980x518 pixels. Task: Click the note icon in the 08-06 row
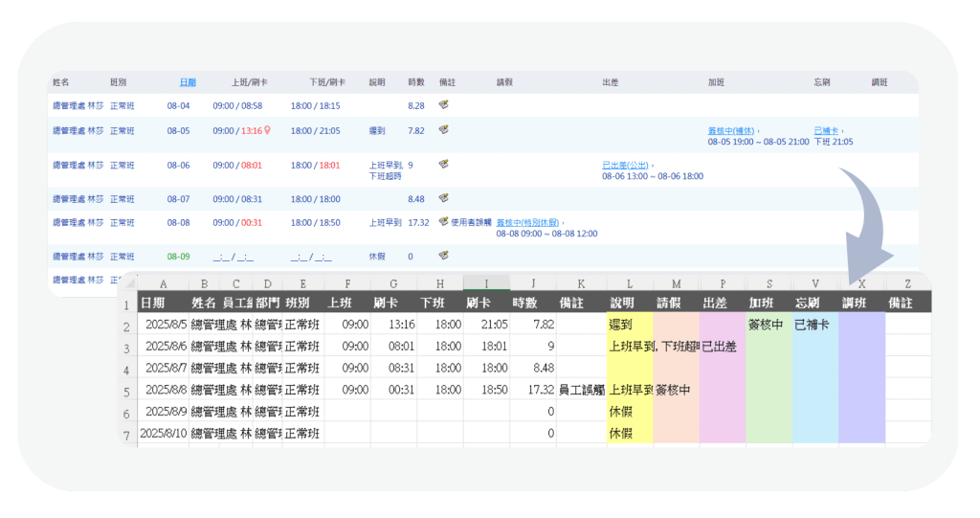[443, 164]
